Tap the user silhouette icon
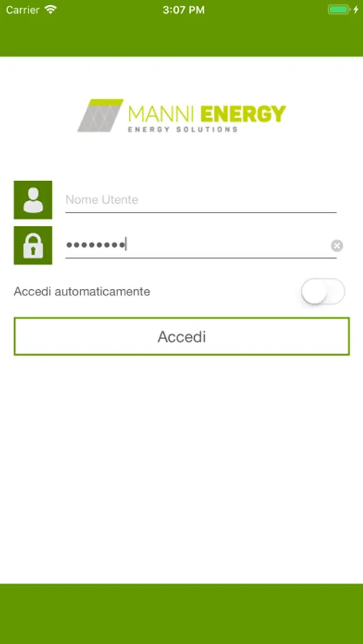Image resolution: width=363 pixels, height=644 pixels. pyautogui.click(x=33, y=200)
